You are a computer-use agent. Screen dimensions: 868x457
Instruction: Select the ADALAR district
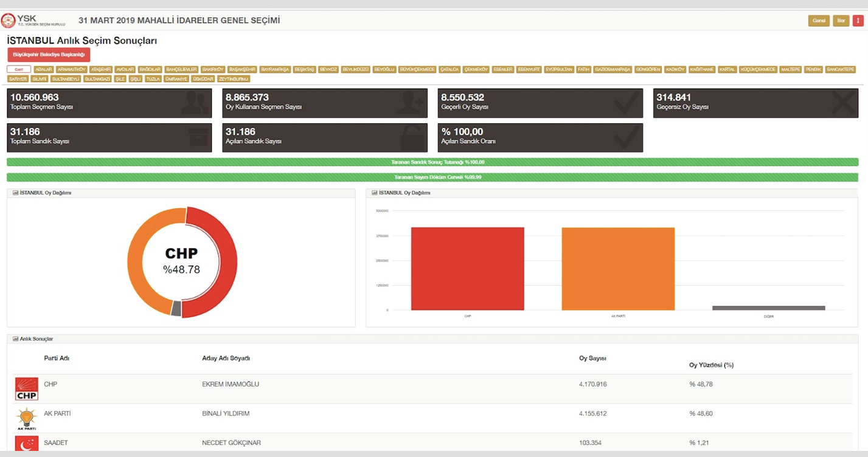coord(44,69)
